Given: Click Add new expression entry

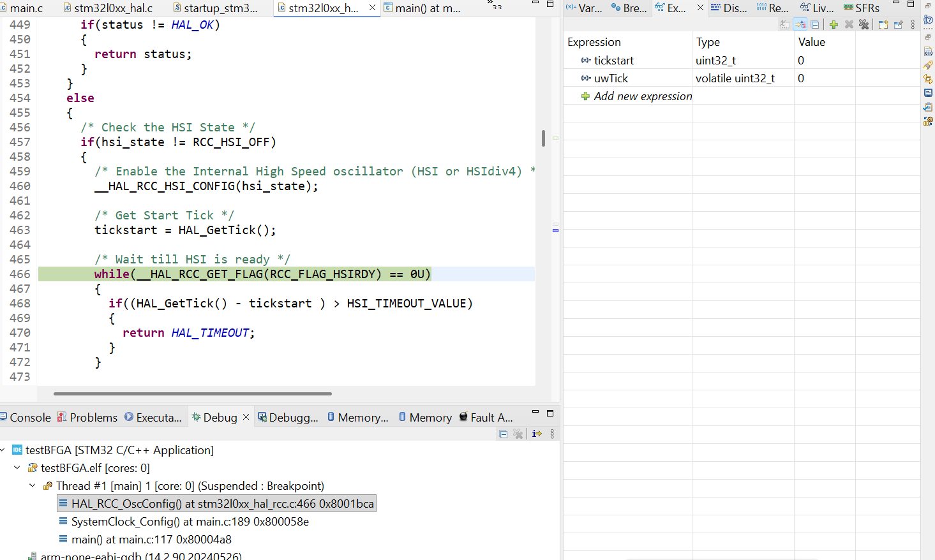Looking at the screenshot, I should tap(643, 96).
